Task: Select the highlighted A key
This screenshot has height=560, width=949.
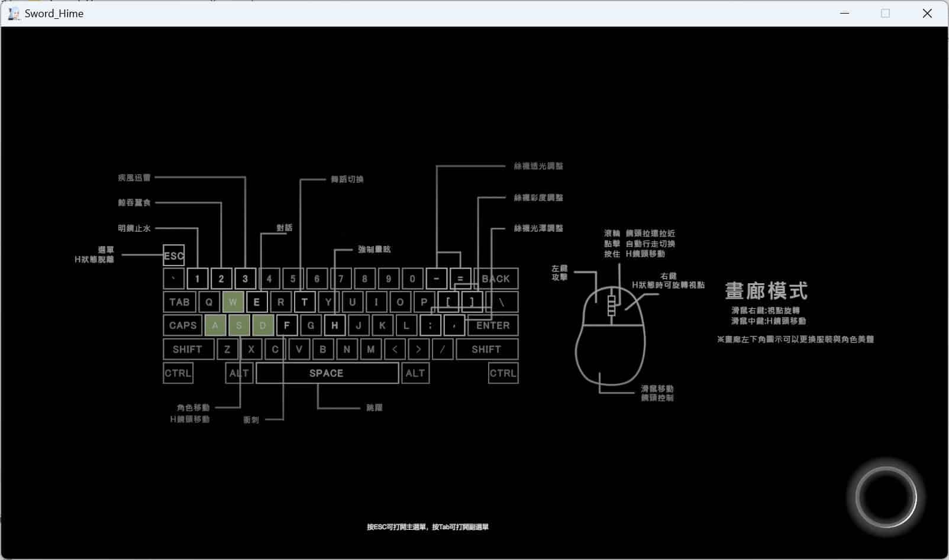Action: (x=215, y=325)
